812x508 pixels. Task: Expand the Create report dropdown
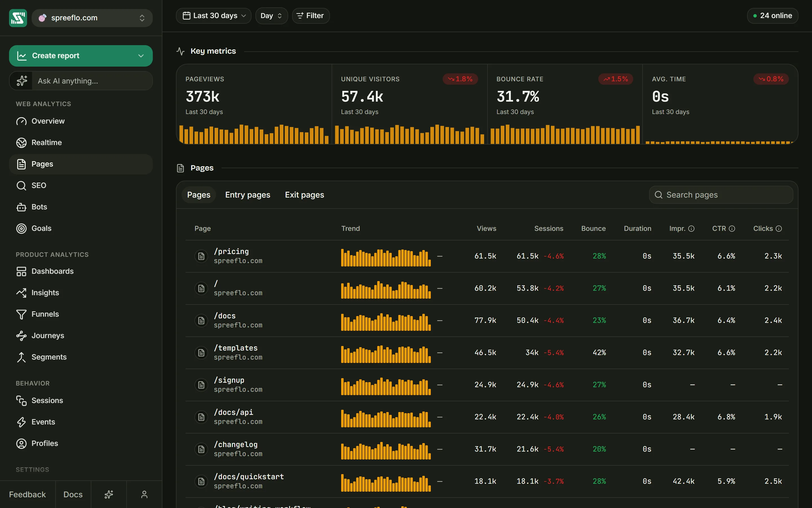point(141,56)
